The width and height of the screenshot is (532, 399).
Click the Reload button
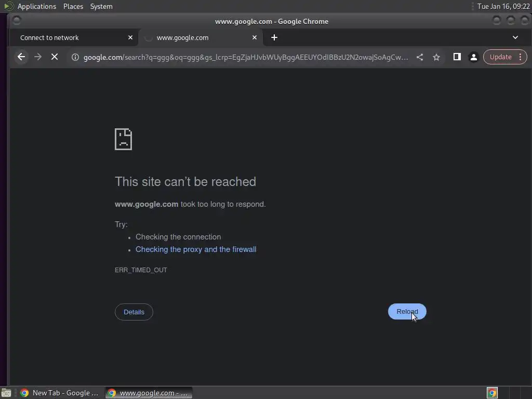(407, 312)
